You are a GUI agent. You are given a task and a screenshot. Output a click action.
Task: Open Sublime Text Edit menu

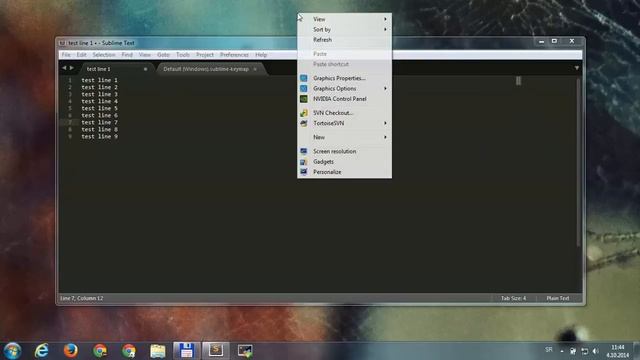81,55
